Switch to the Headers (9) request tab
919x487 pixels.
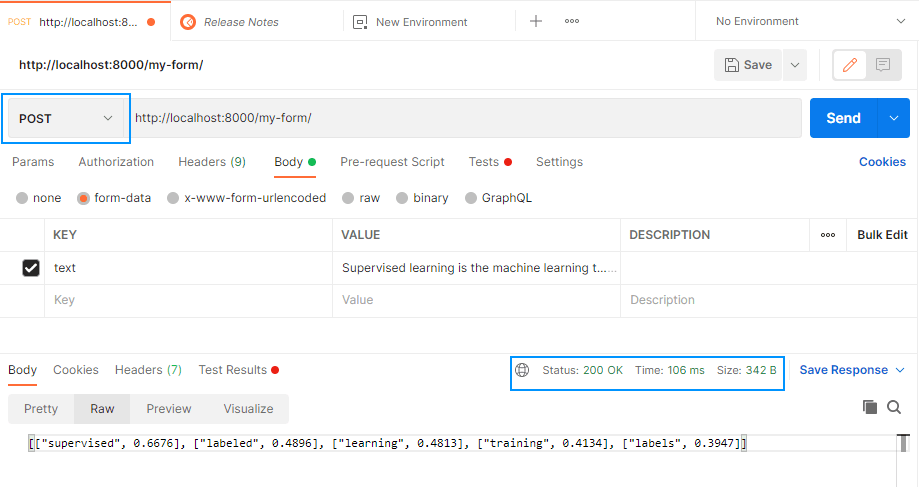coord(211,162)
